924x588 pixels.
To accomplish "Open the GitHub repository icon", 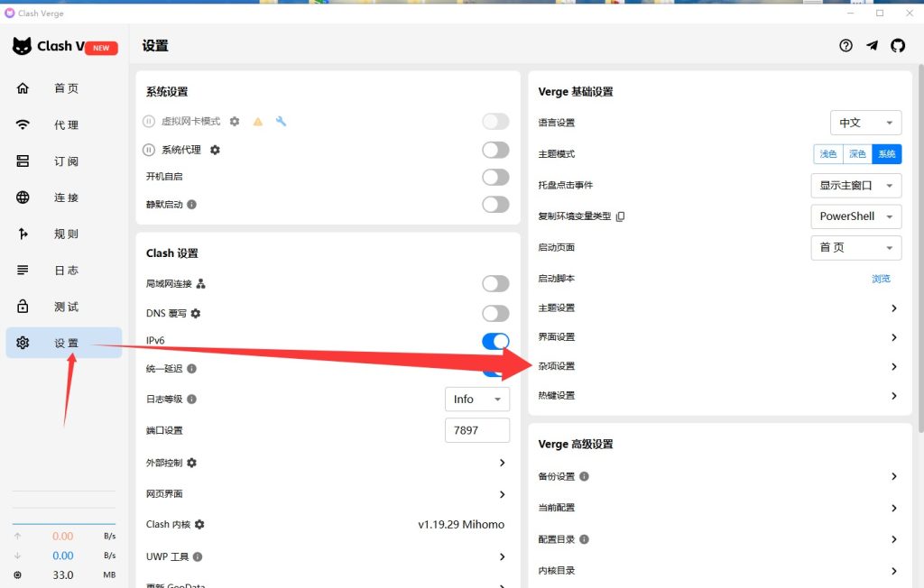I will click(x=898, y=45).
